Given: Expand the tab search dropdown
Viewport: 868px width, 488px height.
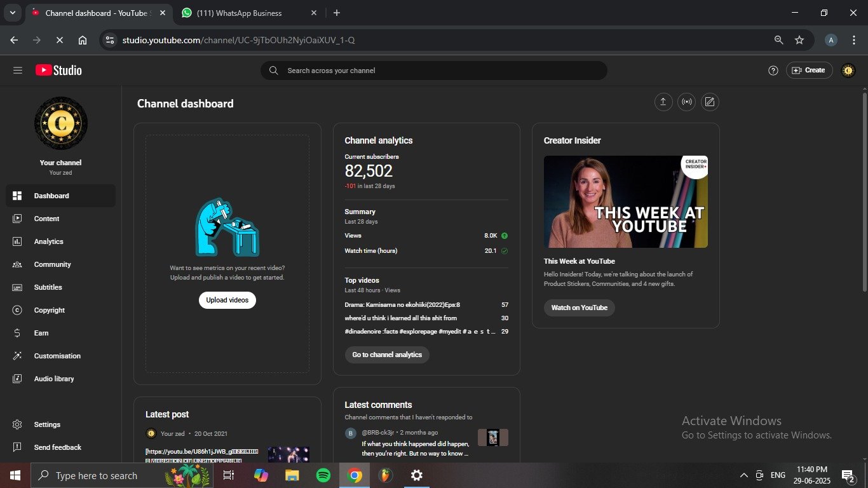Looking at the screenshot, I should pyautogui.click(x=12, y=13).
